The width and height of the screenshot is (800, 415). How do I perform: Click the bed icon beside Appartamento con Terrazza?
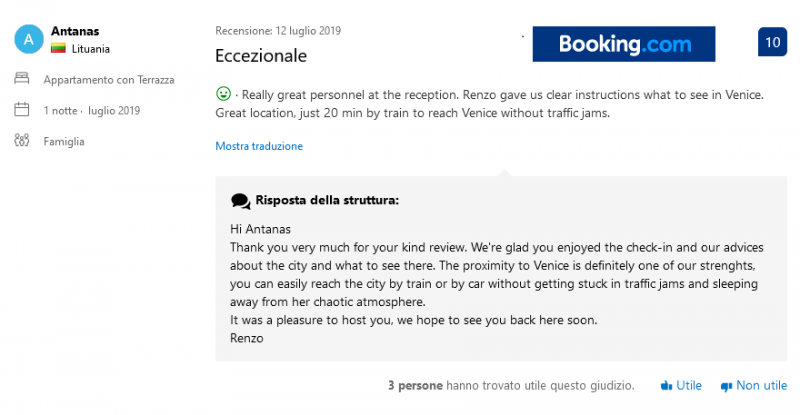pyautogui.click(x=22, y=79)
